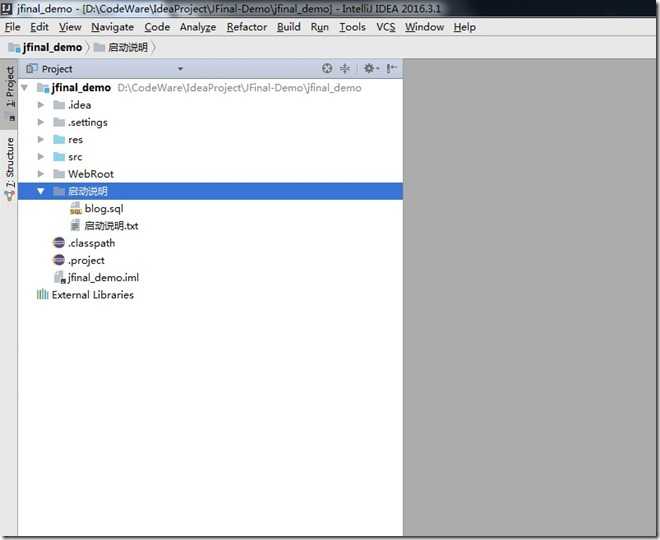Click the IntelliJ IDEA title bar icon

(x=6, y=8)
